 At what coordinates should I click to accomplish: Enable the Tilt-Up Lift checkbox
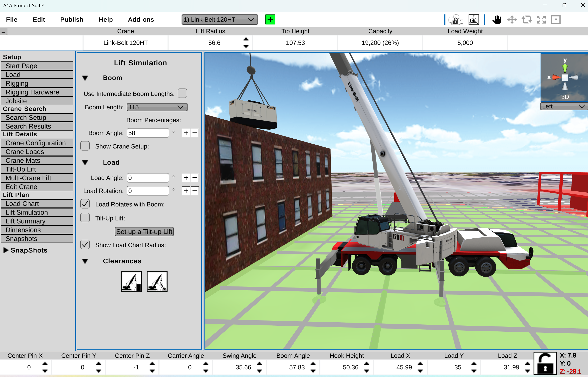85,218
